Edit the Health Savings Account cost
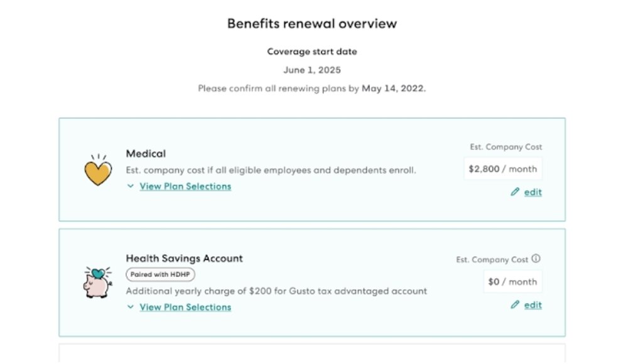643x364 pixels. click(x=532, y=305)
